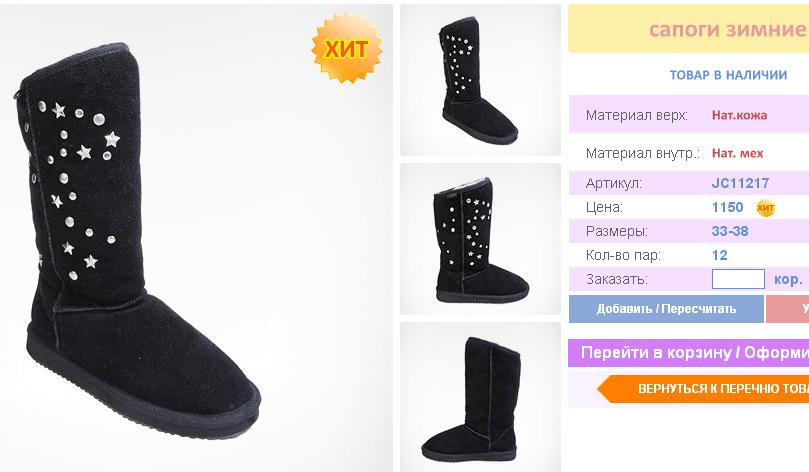Open Перейти в корзину / Оформить
Image resolution: width=809 pixels, height=472 pixels.
tap(688, 353)
